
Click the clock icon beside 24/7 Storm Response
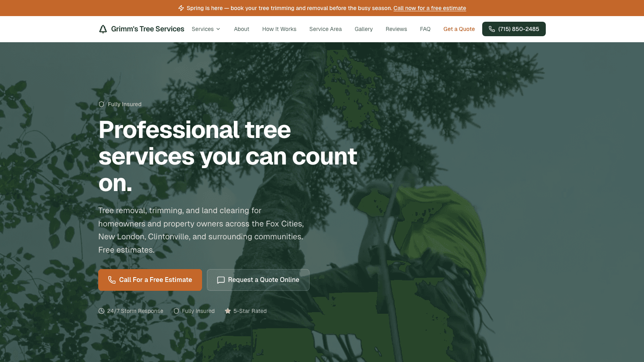pyautogui.click(x=101, y=311)
